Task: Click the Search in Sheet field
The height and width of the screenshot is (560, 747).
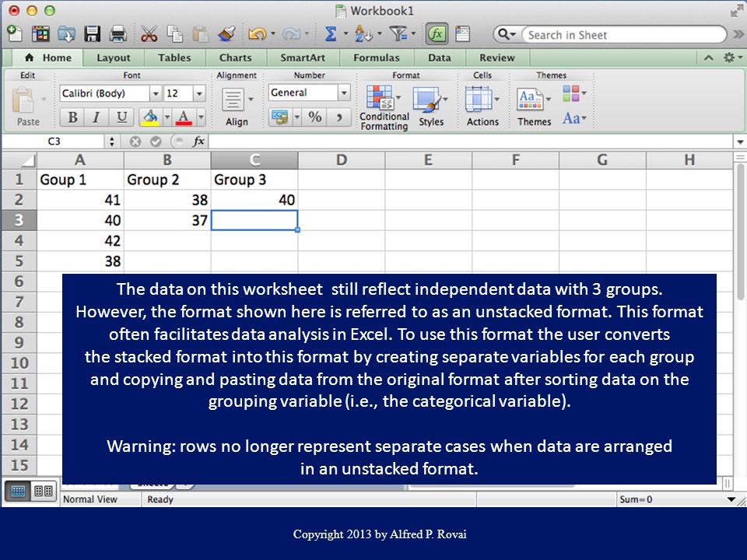Action: (624, 35)
